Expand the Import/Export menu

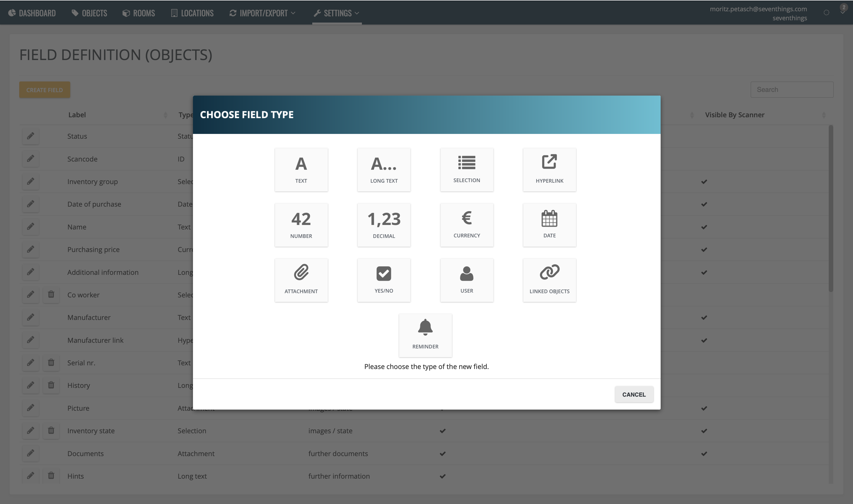coord(262,13)
